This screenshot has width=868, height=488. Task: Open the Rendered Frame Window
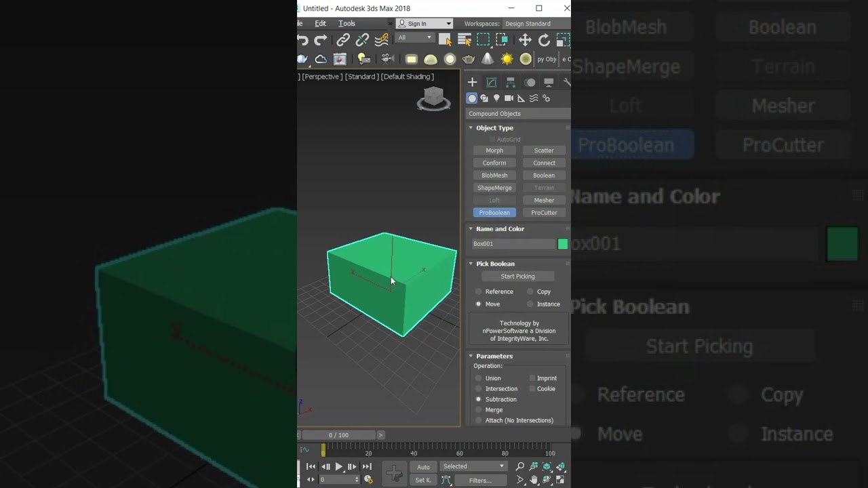click(340, 59)
